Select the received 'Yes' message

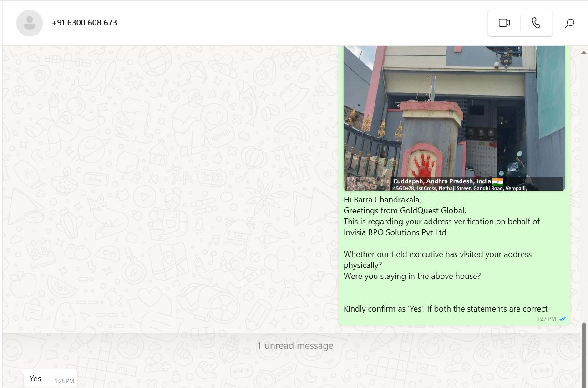click(51, 378)
